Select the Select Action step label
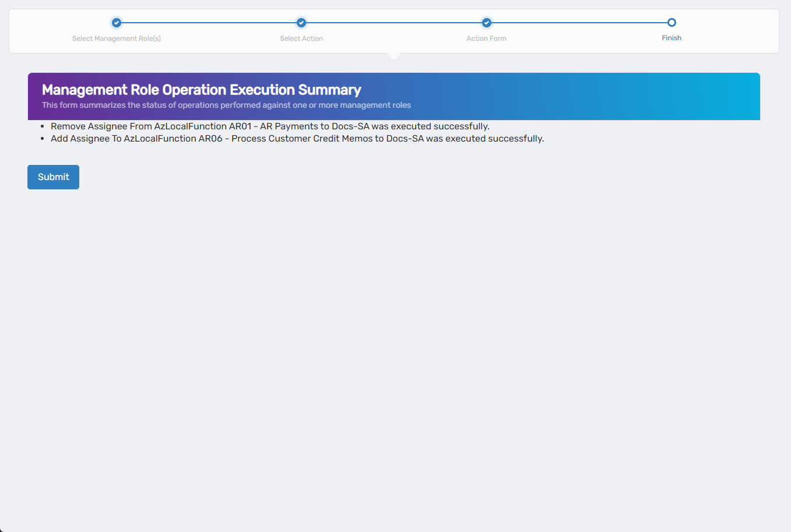The width and height of the screenshot is (791, 532). click(x=301, y=38)
